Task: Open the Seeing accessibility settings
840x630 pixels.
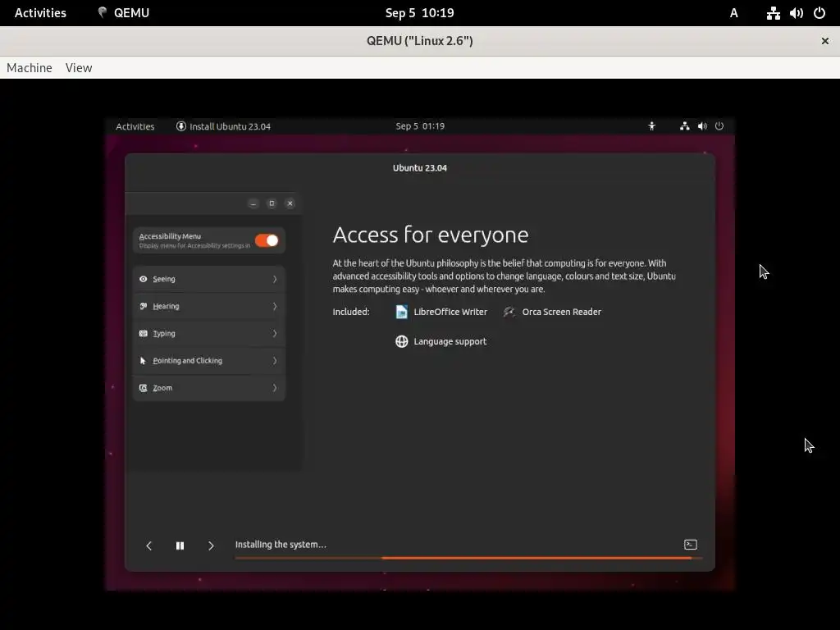Action: [x=209, y=279]
